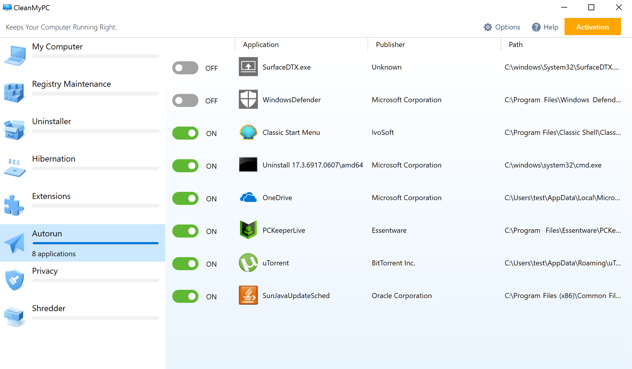632x369 pixels.
Task: Go to Registry Maintenance section
Action: pyautogui.click(x=82, y=93)
